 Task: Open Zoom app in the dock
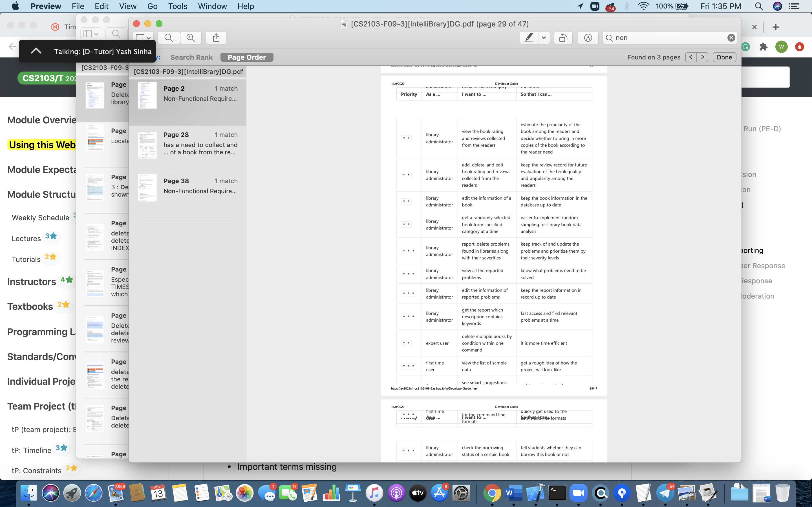tap(578, 493)
